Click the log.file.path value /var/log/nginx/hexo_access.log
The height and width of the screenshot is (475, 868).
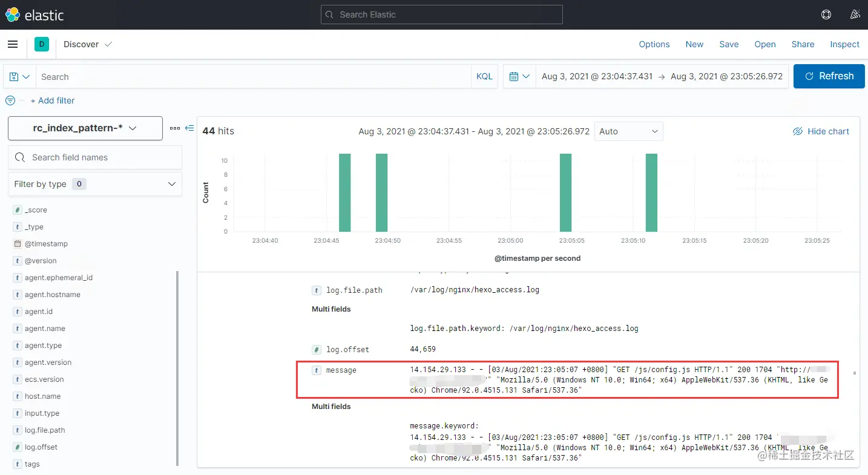[x=475, y=290]
